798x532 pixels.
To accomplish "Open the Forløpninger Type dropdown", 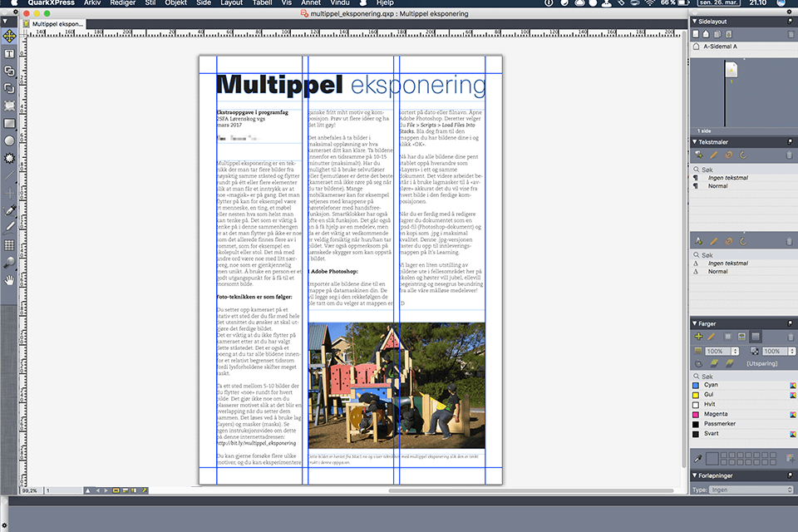I will click(x=751, y=490).
